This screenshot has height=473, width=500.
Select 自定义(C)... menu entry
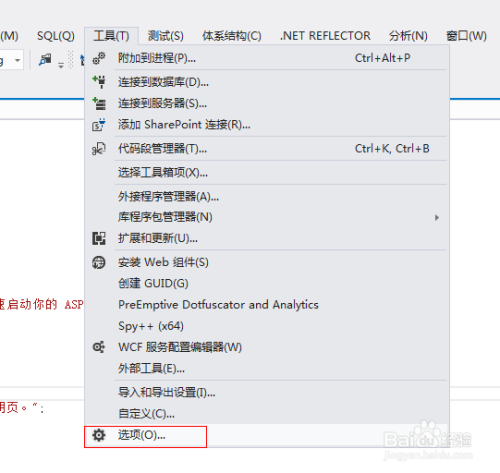(x=267, y=414)
